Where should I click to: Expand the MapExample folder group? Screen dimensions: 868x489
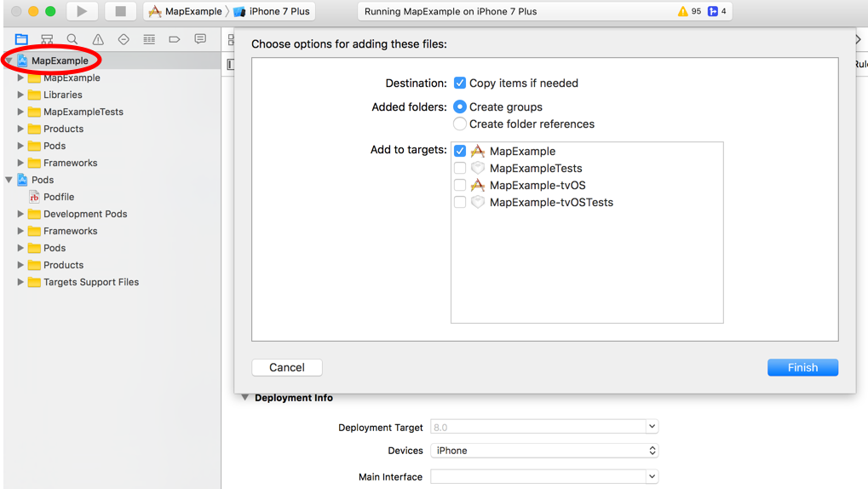20,78
